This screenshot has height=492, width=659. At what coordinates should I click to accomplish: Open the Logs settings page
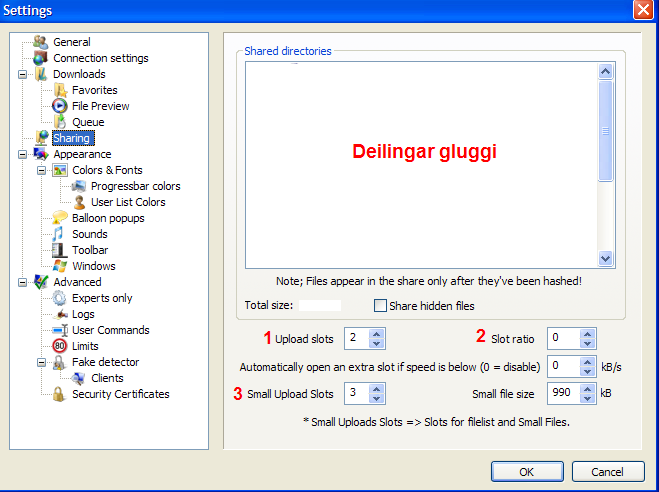(84, 314)
